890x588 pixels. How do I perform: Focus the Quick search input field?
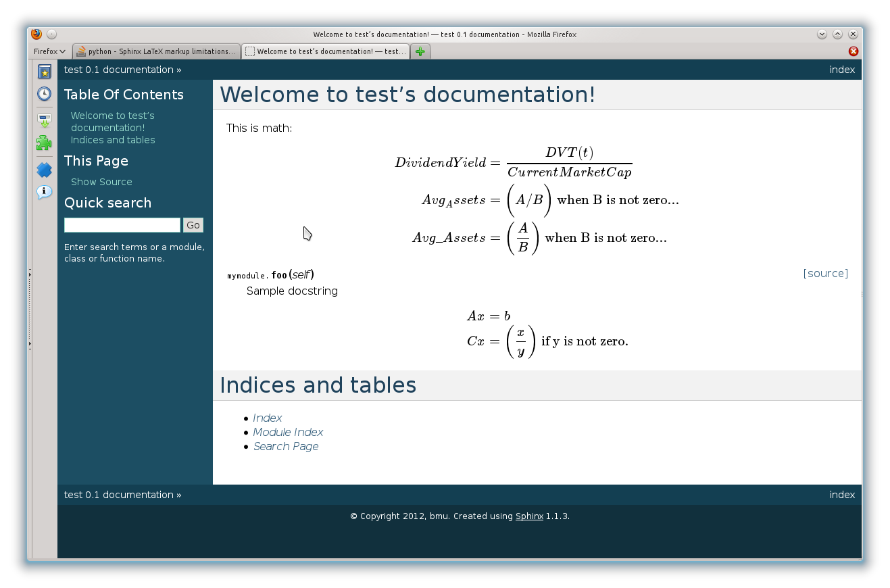click(x=122, y=225)
